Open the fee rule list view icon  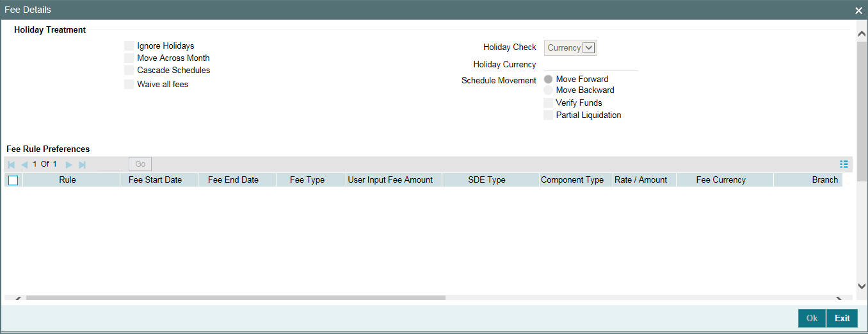[x=844, y=164]
